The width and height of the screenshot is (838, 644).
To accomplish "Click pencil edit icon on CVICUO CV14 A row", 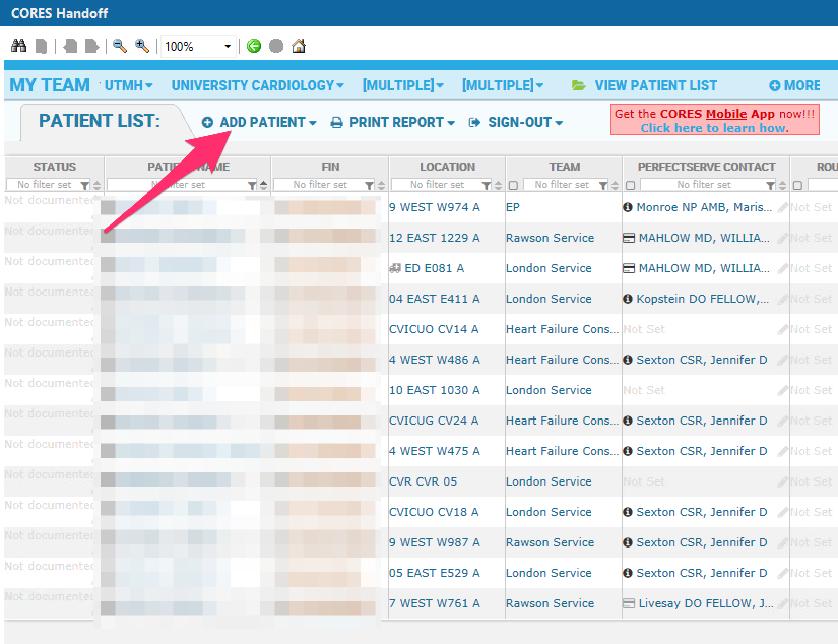I will click(783, 329).
